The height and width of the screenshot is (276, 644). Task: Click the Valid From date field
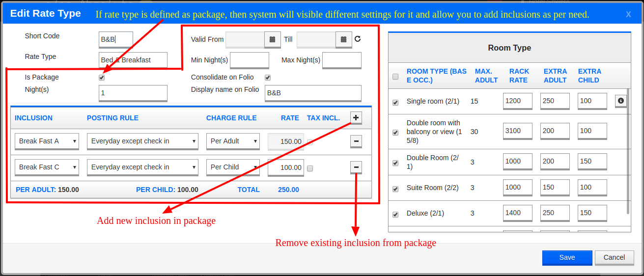(245, 39)
